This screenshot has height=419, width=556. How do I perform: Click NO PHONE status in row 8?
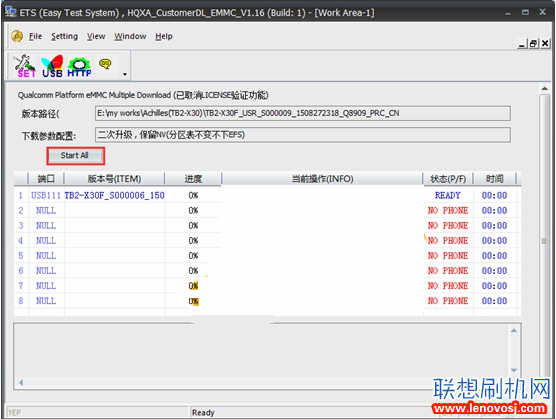pyautogui.click(x=447, y=301)
